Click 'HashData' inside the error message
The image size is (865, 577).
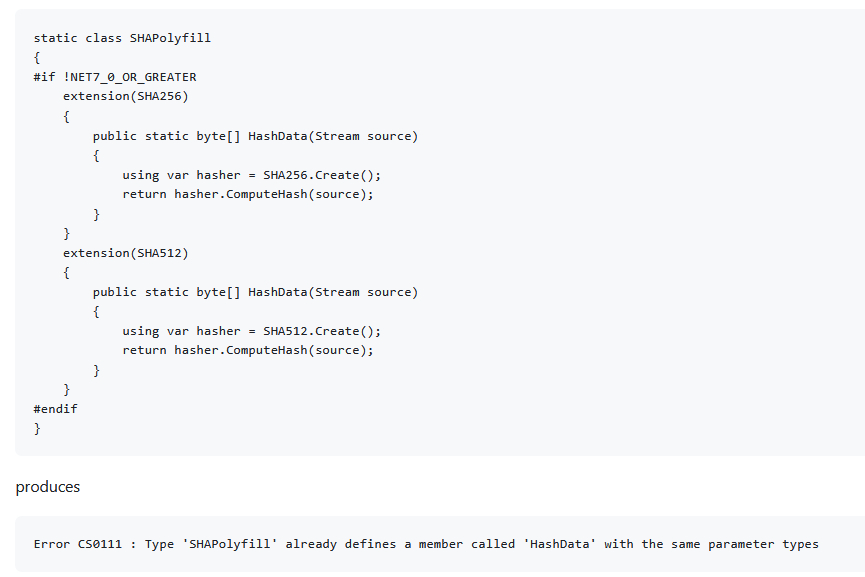(x=552, y=544)
